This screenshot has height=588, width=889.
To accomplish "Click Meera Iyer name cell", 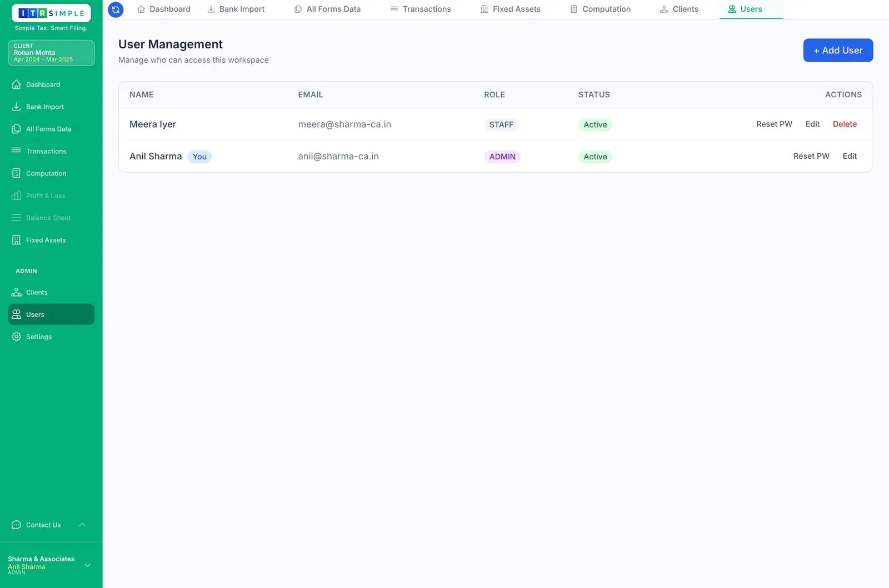I will coord(153,124).
